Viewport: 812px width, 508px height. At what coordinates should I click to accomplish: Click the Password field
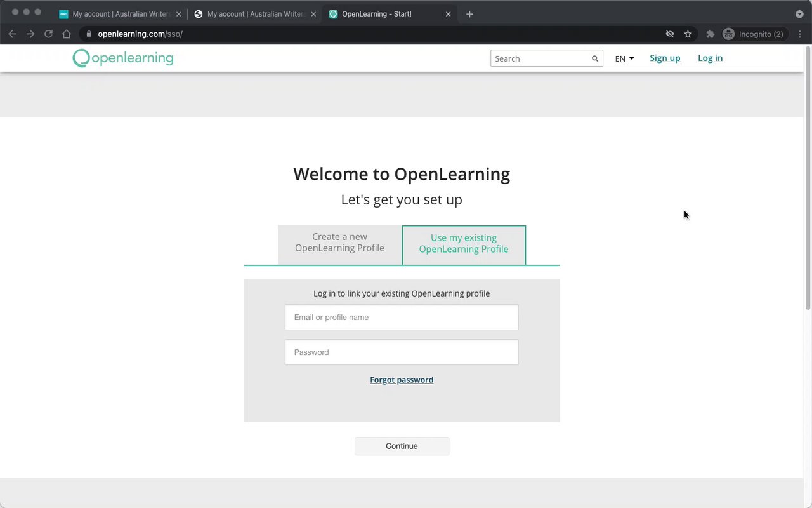pyautogui.click(x=402, y=352)
